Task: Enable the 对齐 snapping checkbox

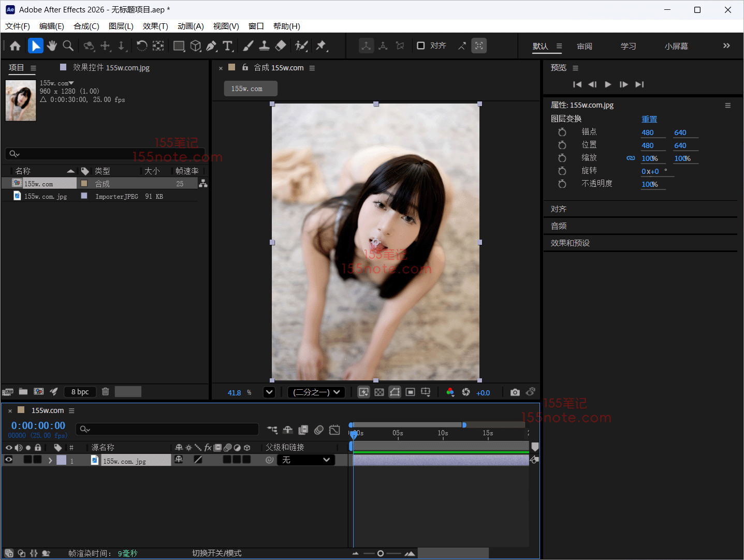Action: point(421,46)
